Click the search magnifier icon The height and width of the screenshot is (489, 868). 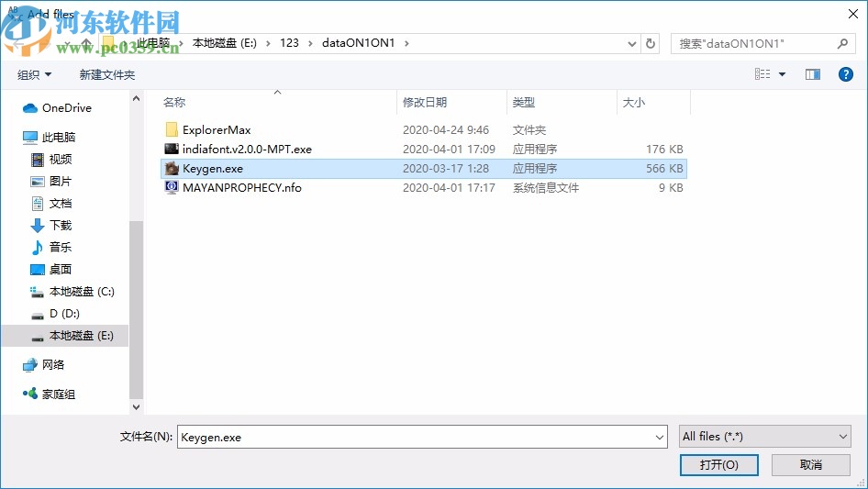(x=842, y=43)
